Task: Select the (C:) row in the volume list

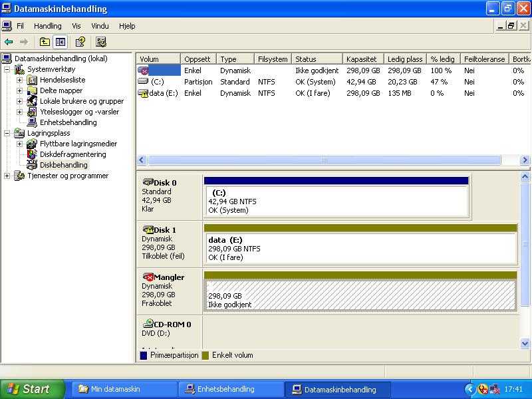Action: click(x=334, y=82)
